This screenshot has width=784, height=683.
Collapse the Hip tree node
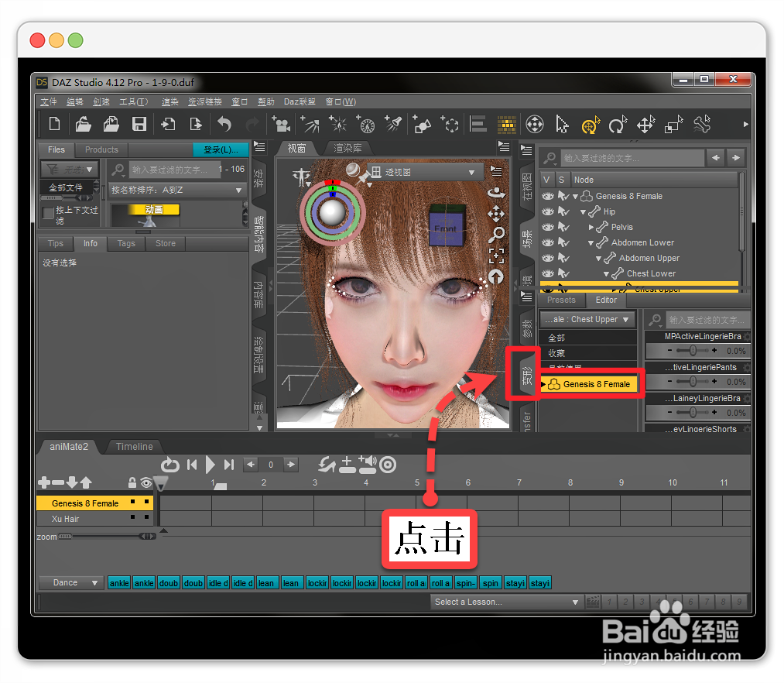tap(583, 212)
